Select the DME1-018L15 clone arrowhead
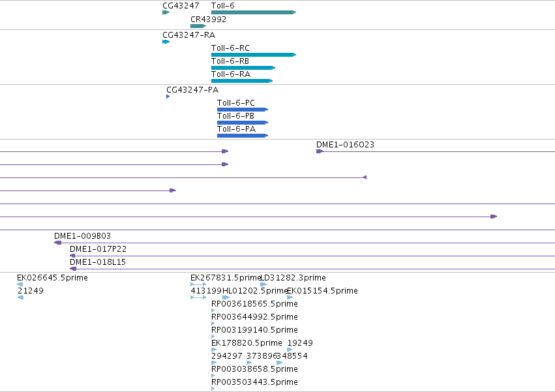Image resolution: width=555 pixels, height=392 pixels. tap(73, 269)
